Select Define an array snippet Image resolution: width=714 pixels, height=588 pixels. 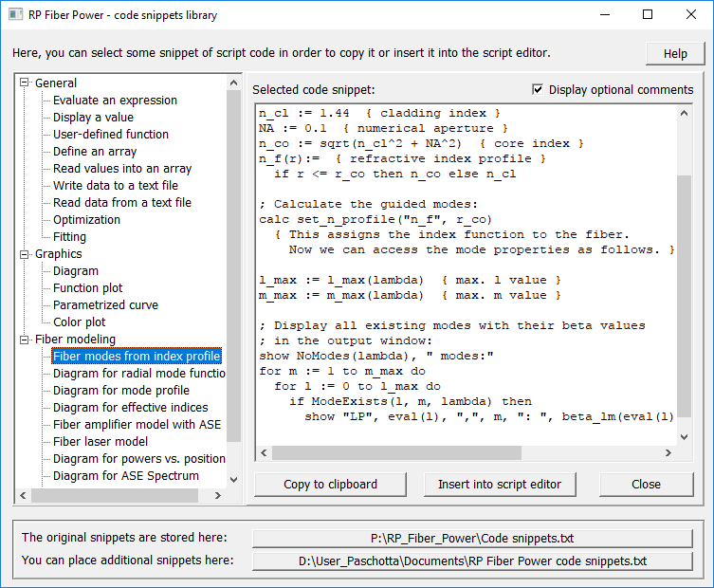pos(95,152)
